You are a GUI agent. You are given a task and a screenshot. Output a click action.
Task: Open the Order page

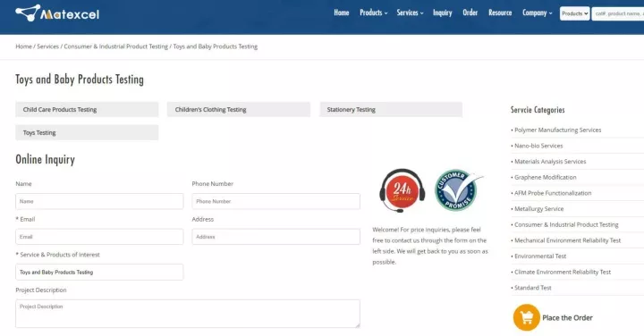tap(470, 13)
